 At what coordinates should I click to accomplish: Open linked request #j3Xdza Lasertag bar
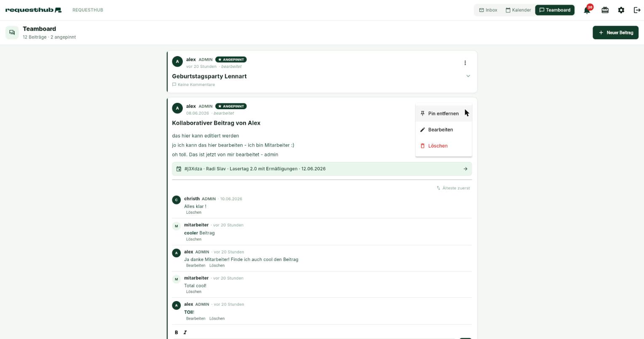(322, 169)
